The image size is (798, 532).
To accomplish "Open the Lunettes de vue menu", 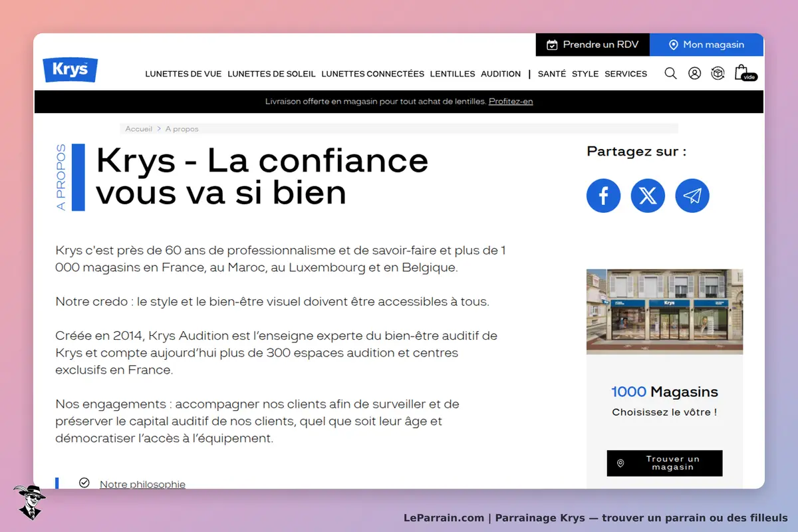I will (184, 74).
